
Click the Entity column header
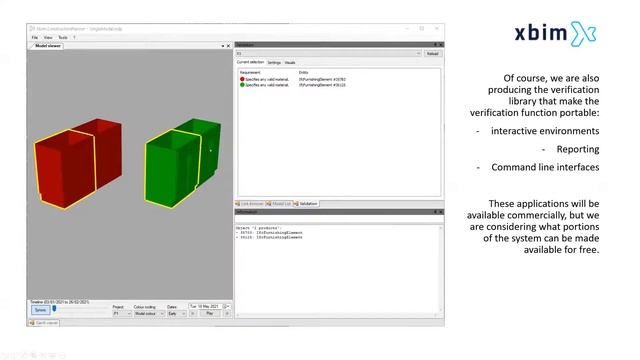click(303, 72)
